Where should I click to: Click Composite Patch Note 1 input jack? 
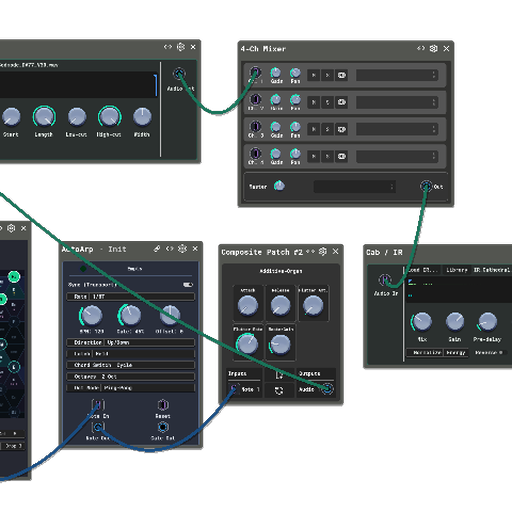pyautogui.click(x=234, y=389)
